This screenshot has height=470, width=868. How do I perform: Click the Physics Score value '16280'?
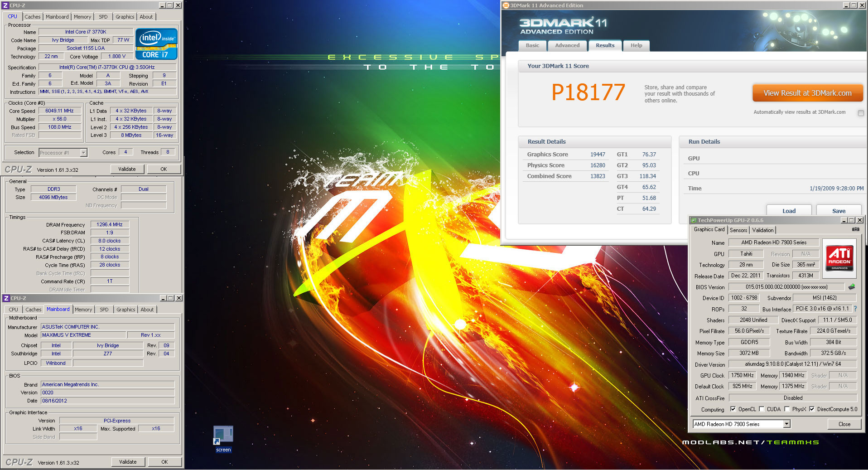[598, 165]
